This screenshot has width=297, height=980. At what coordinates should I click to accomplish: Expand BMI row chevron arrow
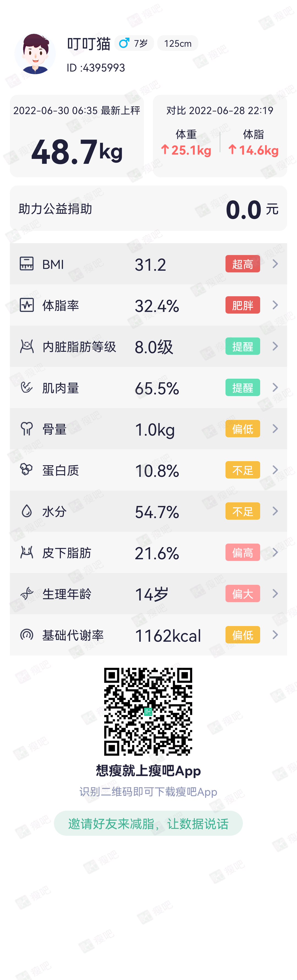[x=275, y=264]
